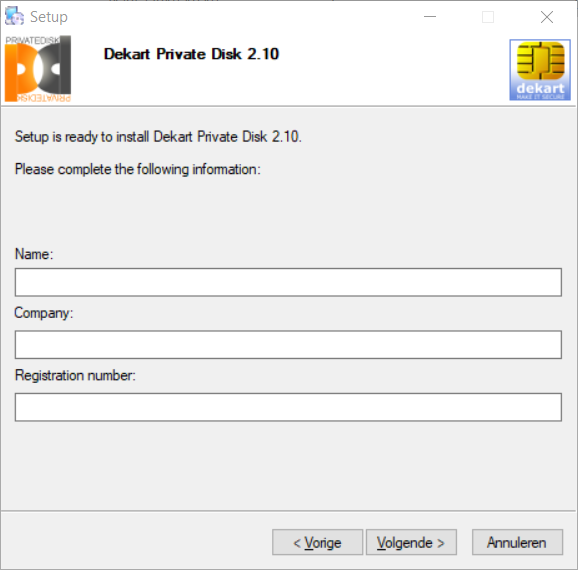Continue with the Volgende button

[411, 542]
